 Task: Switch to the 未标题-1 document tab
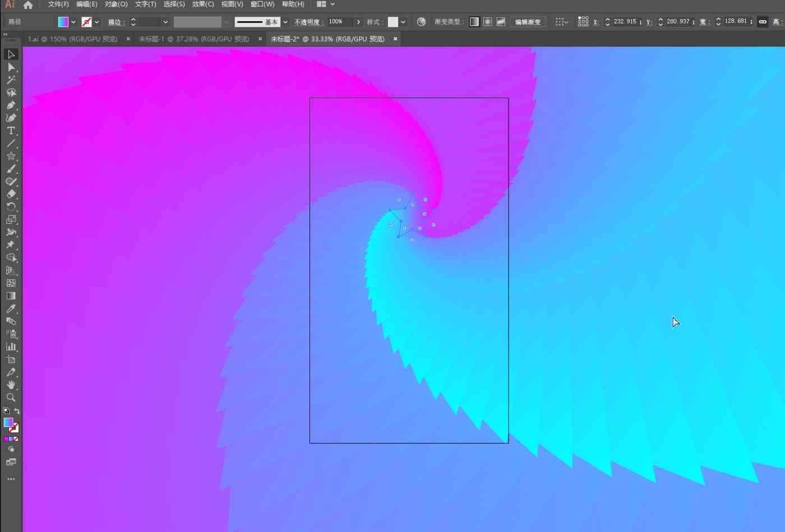[194, 39]
